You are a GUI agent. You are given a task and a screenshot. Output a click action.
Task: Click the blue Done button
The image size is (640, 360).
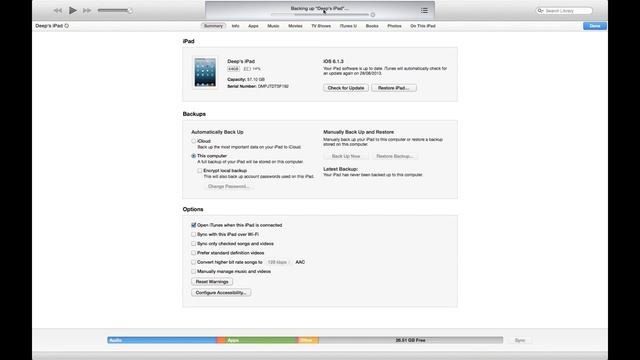pos(595,26)
